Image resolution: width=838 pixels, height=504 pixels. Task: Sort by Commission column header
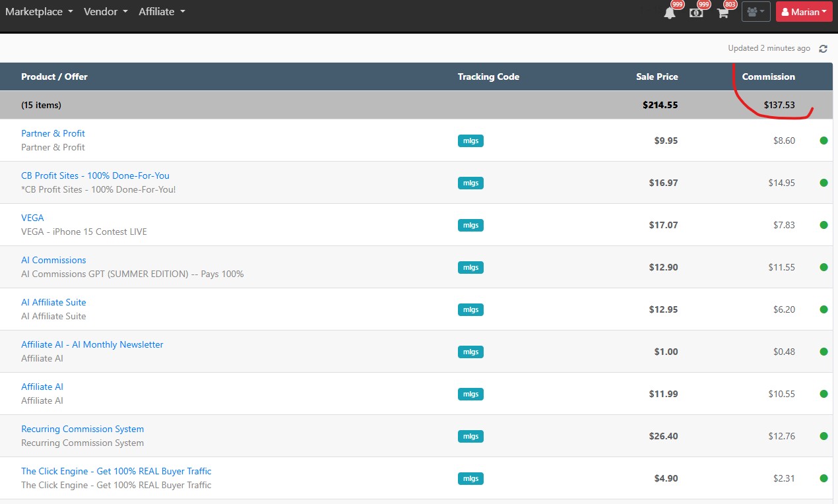point(769,77)
